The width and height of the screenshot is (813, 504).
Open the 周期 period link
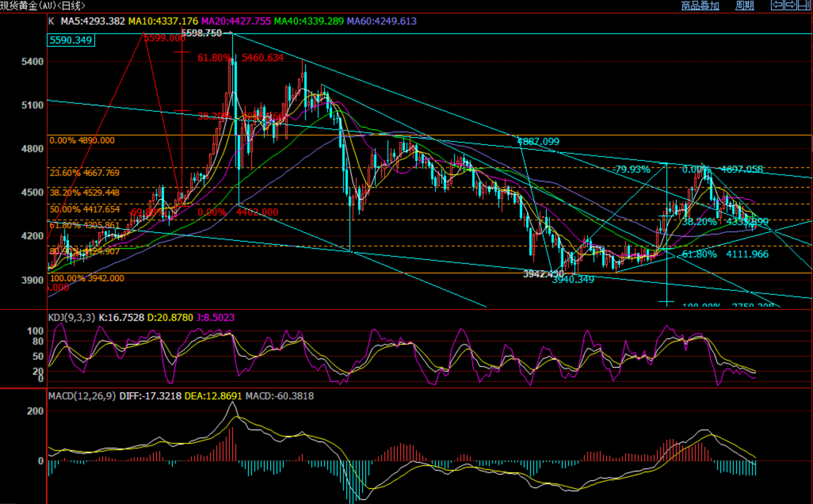click(744, 6)
